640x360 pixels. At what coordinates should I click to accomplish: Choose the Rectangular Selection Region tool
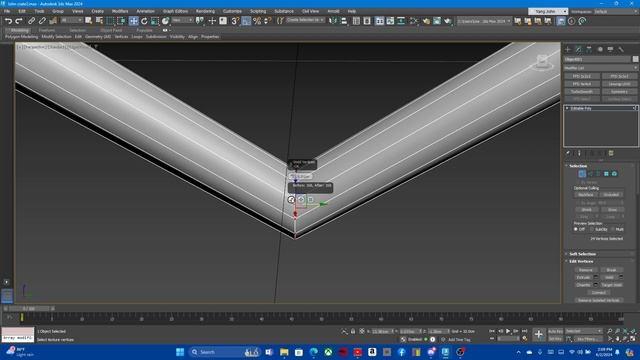point(110,21)
